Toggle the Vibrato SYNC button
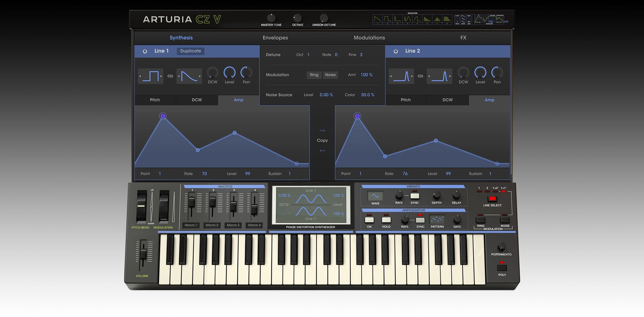The image size is (644, 317). pyautogui.click(x=415, y=196)
